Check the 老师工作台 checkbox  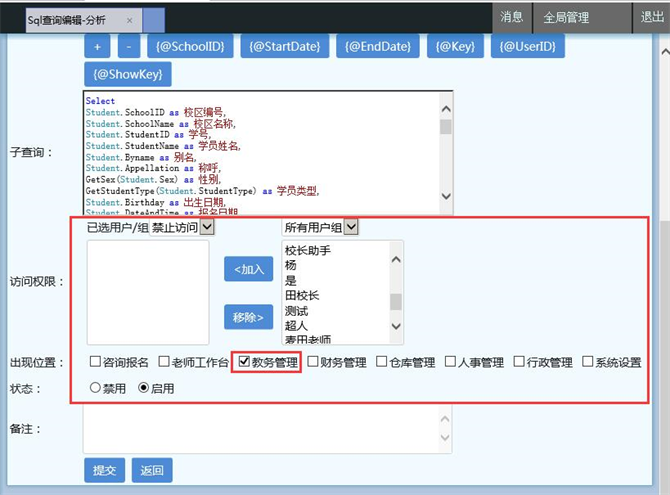[x=164, y=362]
